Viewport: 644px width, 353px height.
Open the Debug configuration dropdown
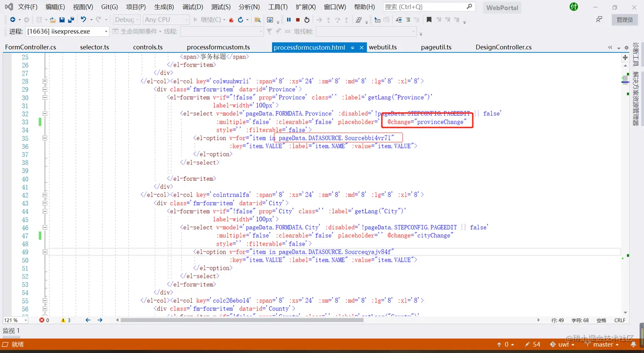coord(127,20)
